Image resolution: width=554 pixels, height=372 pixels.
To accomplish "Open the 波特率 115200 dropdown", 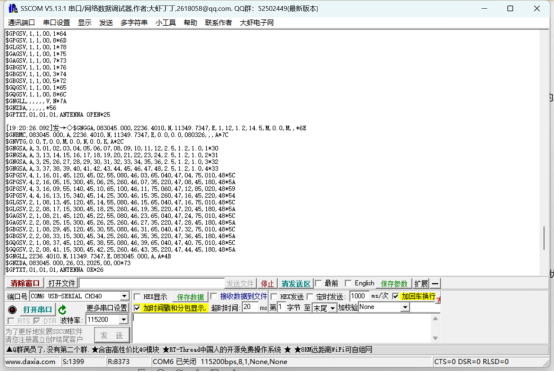I will click(x=123, y=320).
